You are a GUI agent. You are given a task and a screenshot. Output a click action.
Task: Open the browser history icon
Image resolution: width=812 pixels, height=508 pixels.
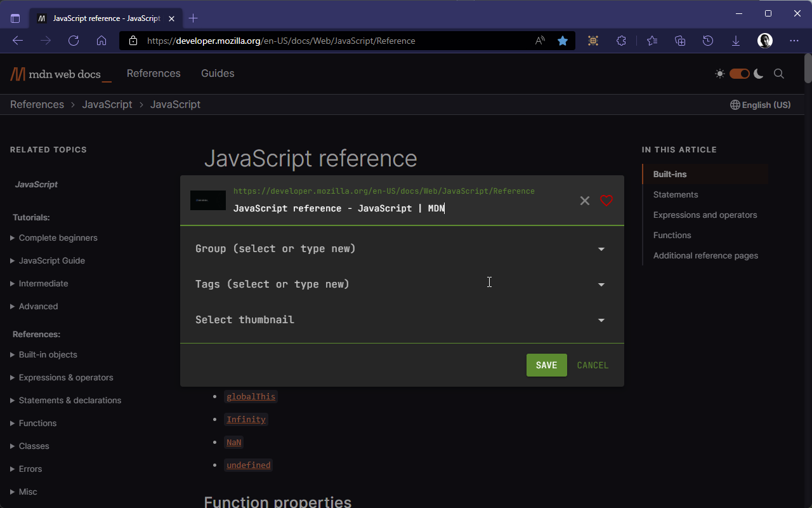tap(708, 41)
